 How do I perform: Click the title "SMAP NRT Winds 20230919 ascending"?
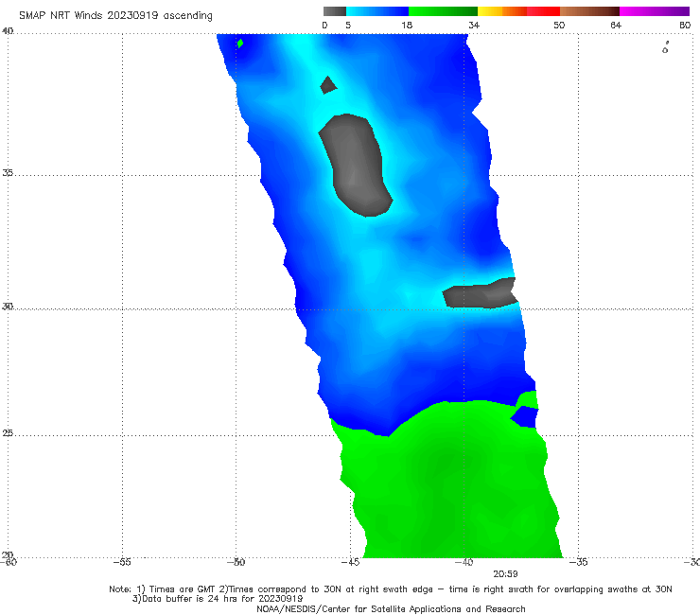click(115, 16)
